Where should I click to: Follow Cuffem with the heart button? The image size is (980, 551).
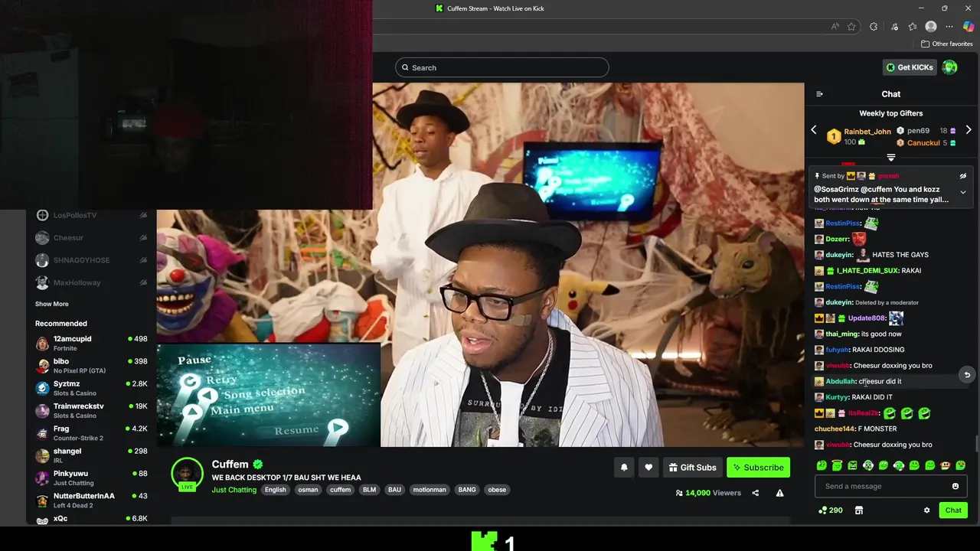point(648,468)
